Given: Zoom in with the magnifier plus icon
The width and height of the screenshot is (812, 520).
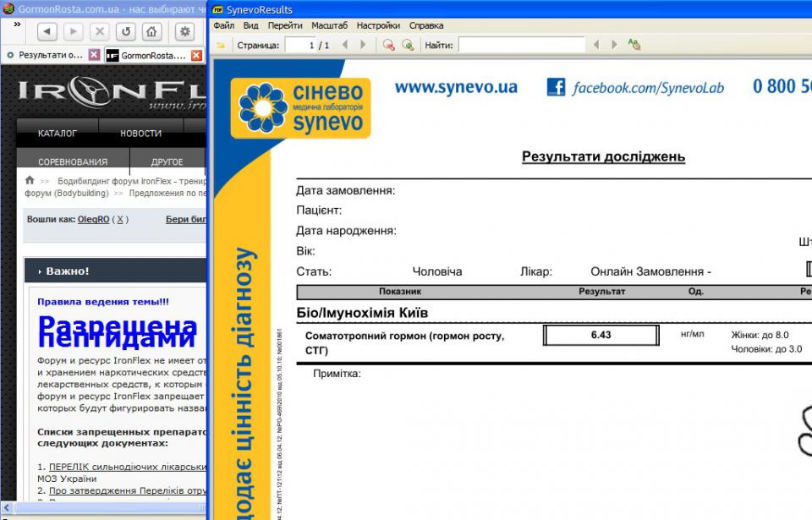Looking at the screenshot, I should point(408,45).
